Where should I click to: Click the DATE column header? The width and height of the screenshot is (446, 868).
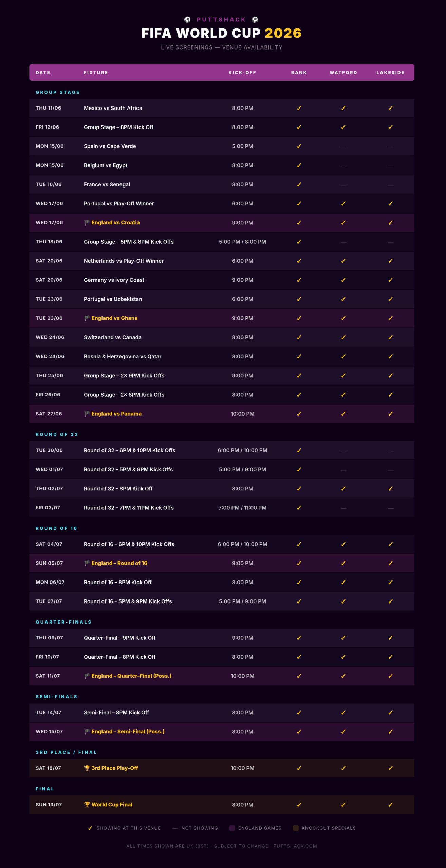coord(43,73)
